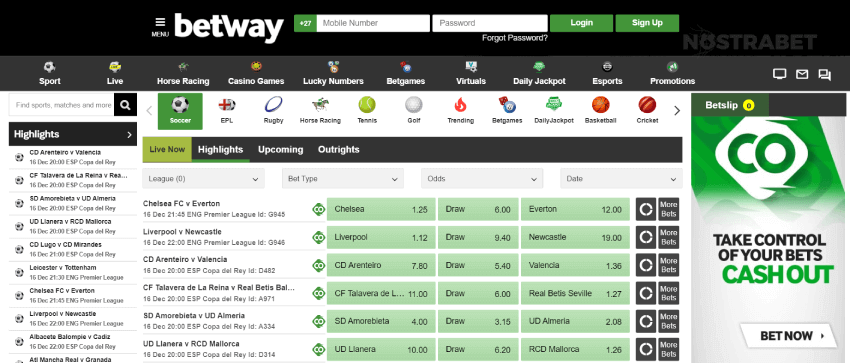Open the envelope messages icon
Image resolution: width=850 pixels, height=363 pixels.
[x=802, y=74]
